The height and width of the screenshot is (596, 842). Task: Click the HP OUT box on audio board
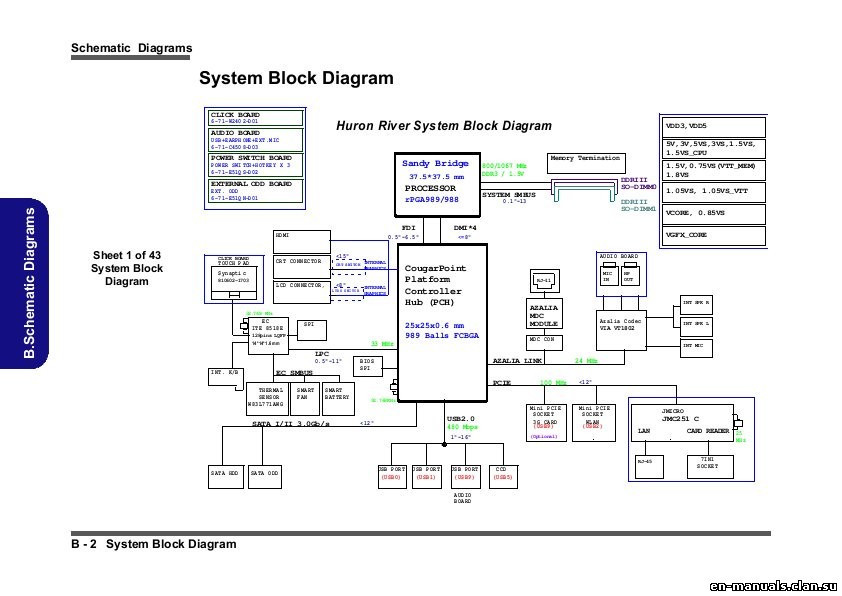pos(630,274)
